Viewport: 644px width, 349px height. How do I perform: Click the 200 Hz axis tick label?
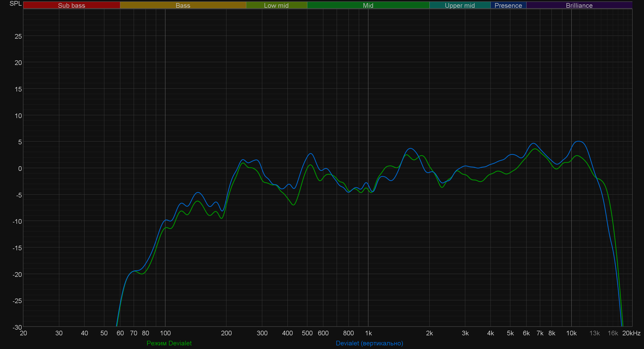226,333
